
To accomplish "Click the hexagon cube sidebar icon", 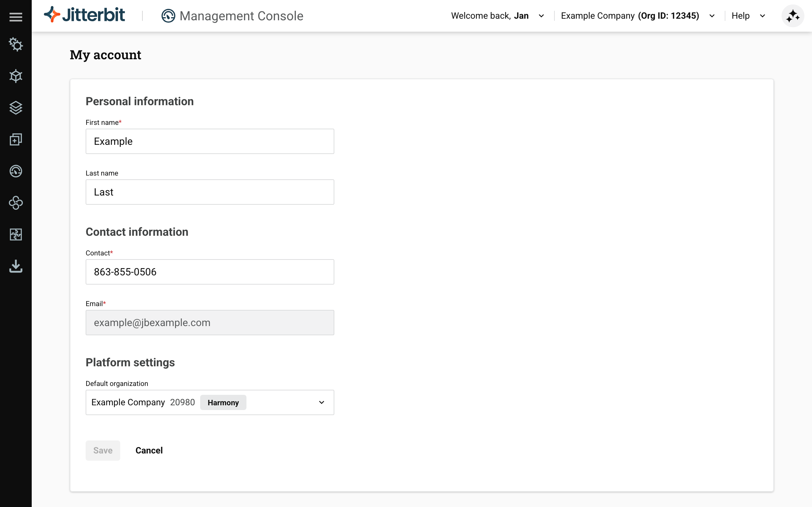I will [x=16, y=76].
